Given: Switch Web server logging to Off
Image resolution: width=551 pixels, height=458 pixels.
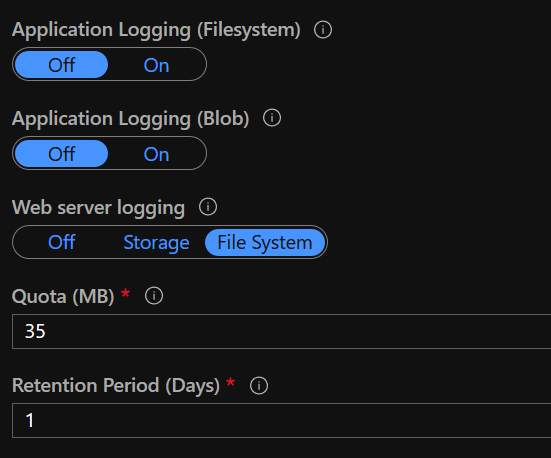Looking at the screenshot, I should 61,243.
